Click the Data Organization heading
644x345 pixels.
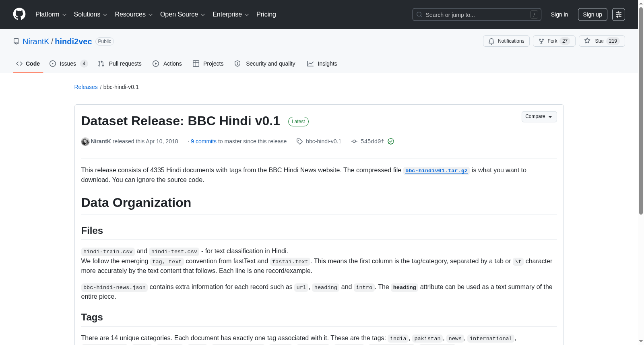pyautogui.click(x=136, y=202)
